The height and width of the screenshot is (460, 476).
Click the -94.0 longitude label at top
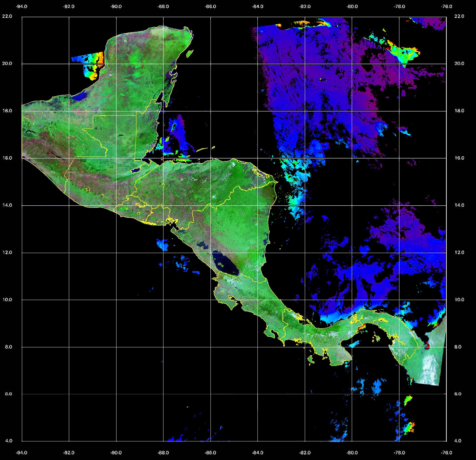tap(22, 7)
